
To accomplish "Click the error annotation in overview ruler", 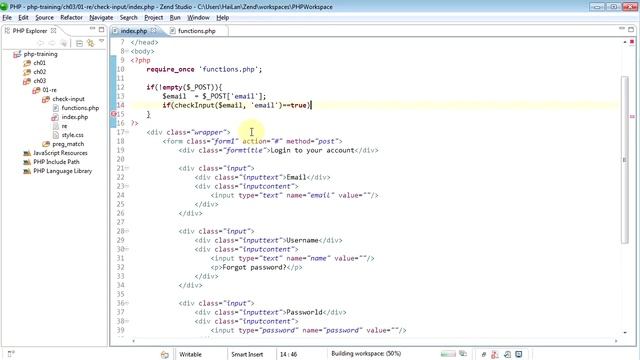I will [x=632, y=117].
